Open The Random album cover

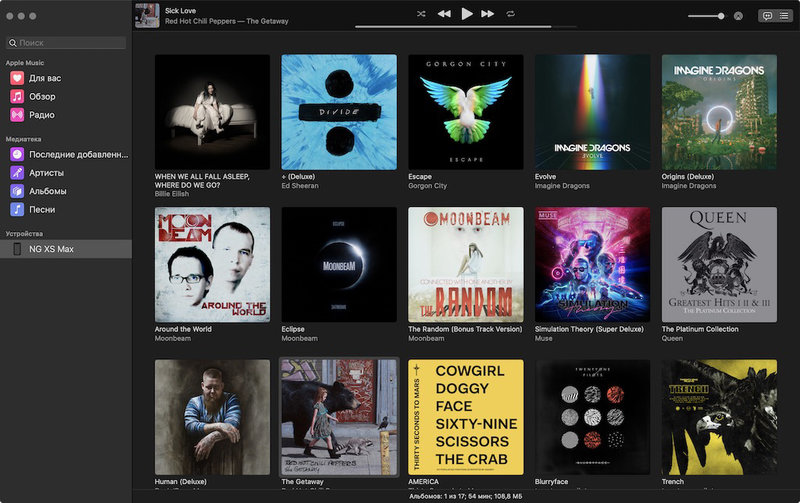click(x=466, y=264)
